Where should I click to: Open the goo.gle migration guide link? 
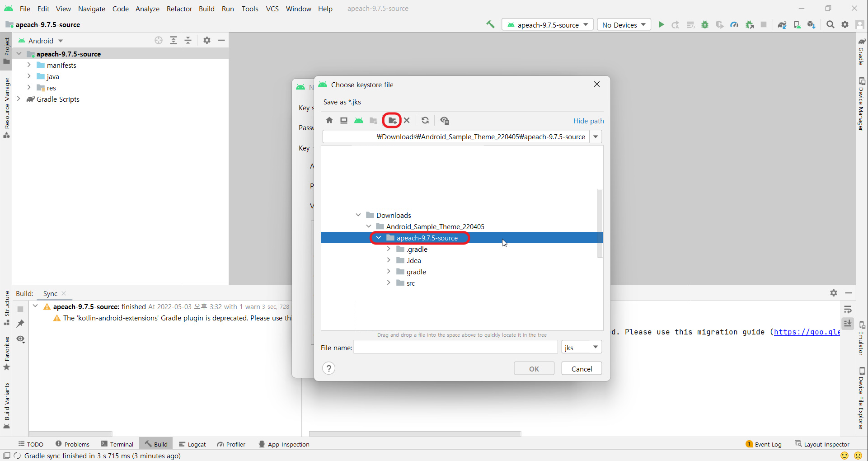point(807,332)
